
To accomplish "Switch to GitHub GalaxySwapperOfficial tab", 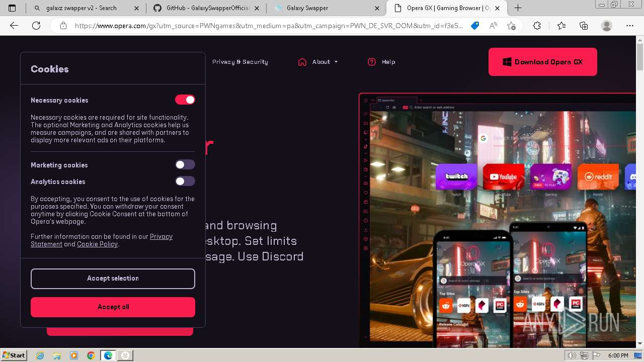I will click(x=207, y=8).
